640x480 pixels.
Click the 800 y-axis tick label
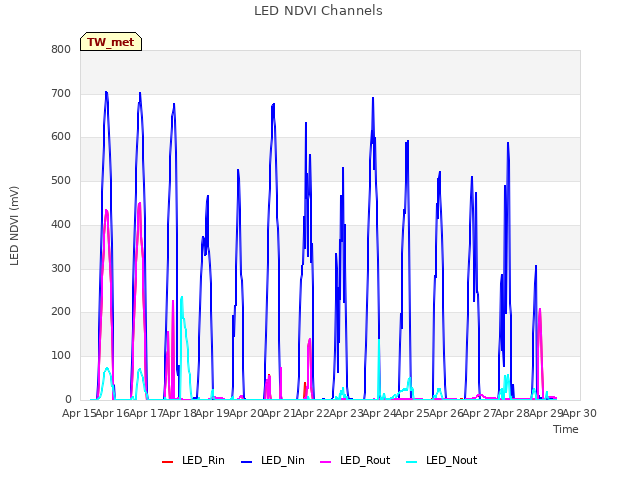61,50
